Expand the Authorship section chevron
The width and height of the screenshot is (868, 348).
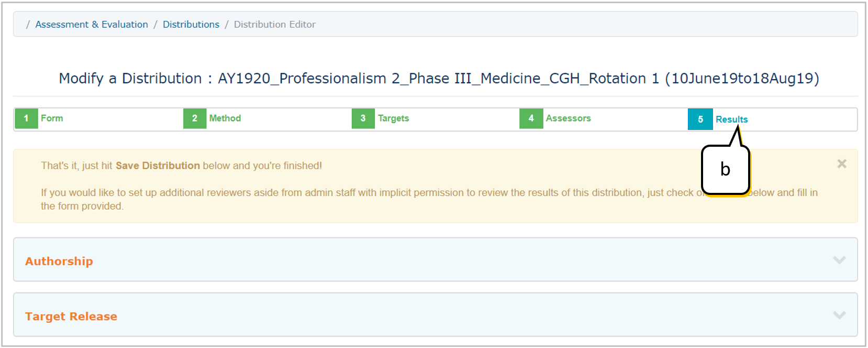click(x=839, y=260)
